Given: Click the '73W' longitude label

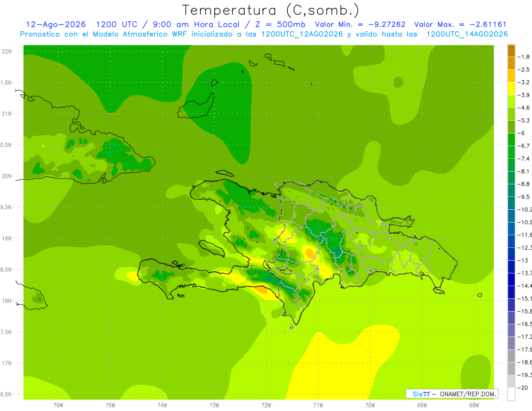Looking at the screenshot, I should point(214,405).
